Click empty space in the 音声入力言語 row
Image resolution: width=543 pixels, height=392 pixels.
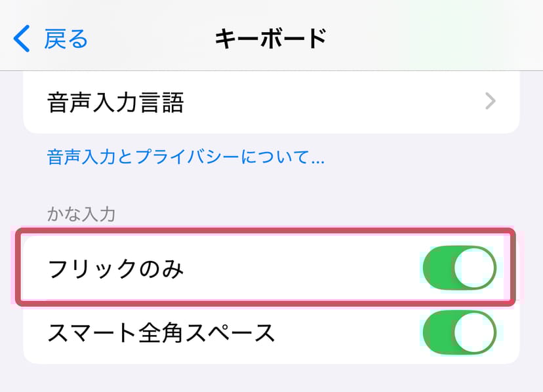(328, 102)
